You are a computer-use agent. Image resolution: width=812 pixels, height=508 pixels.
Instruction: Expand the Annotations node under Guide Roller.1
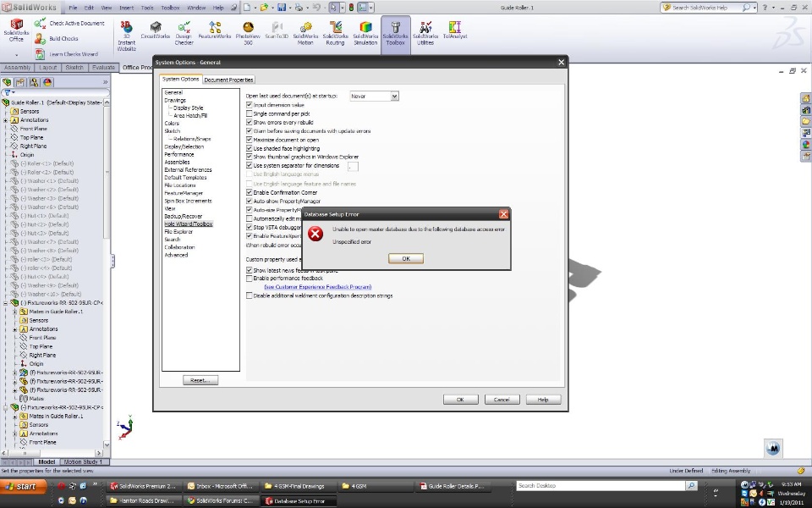pos(6,119)
